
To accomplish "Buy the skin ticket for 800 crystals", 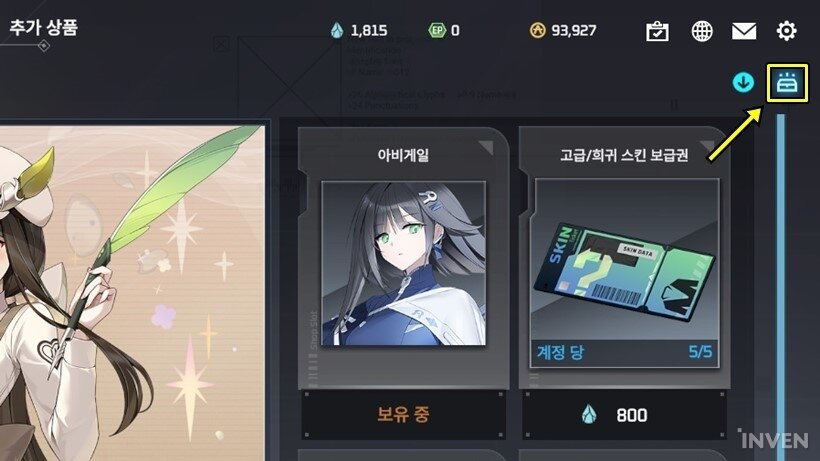I will click(624, 415).
